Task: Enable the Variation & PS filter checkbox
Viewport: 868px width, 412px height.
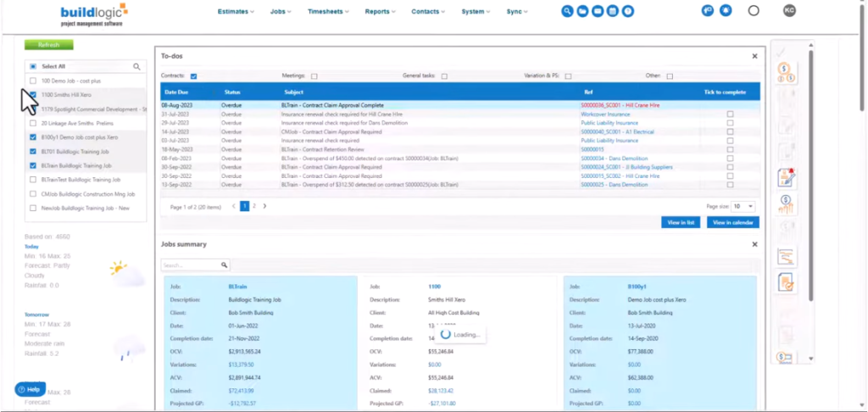Action: coord(568,76)
